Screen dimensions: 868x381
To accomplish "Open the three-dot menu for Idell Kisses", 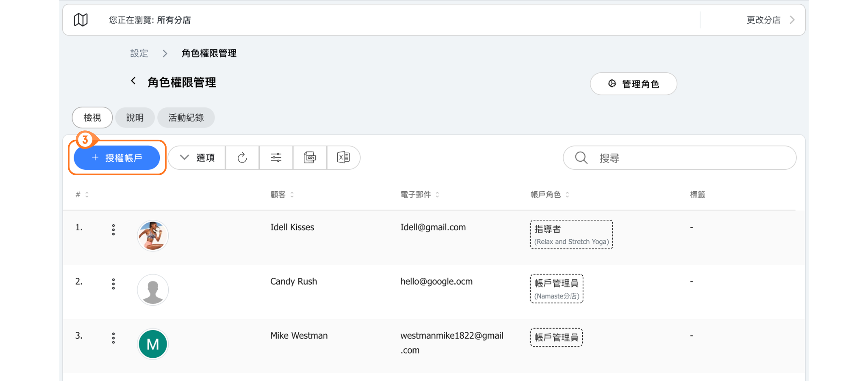I will (113, 230).
